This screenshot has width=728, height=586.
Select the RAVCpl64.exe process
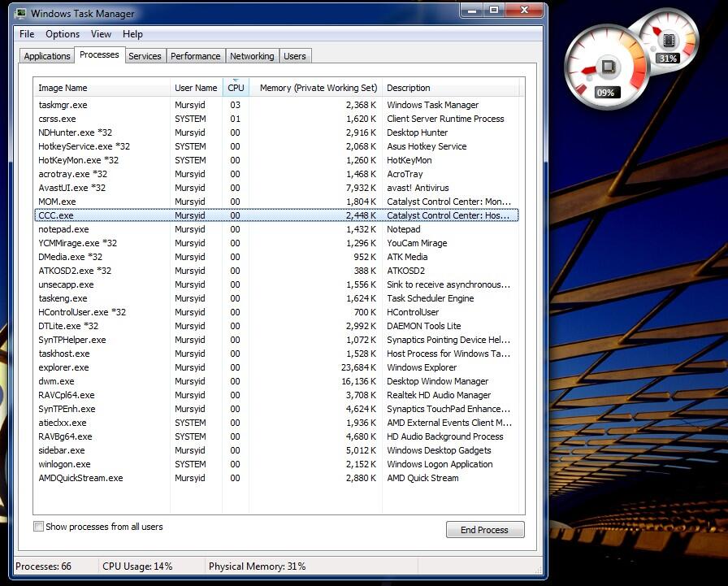pyautogui.click(x=277, y=395)
